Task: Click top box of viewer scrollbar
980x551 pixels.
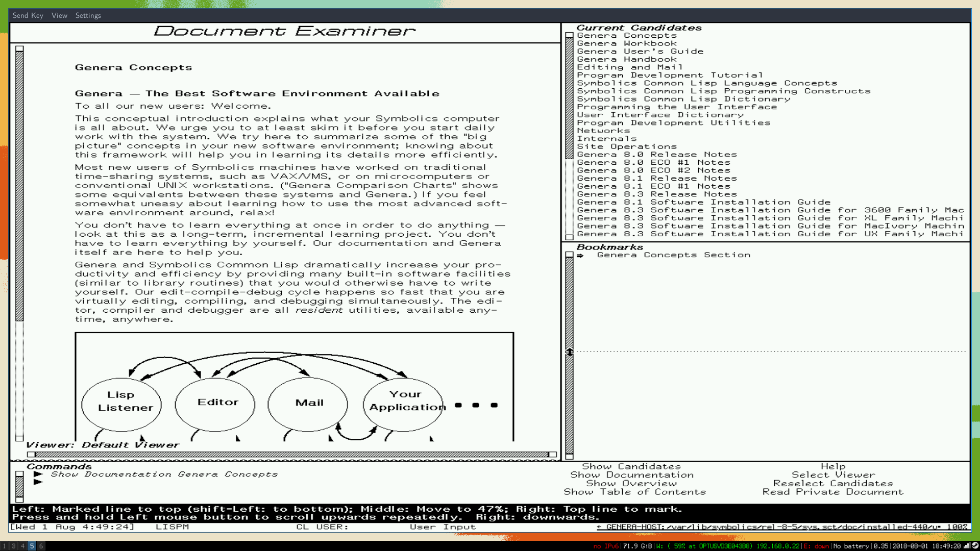Action: (19, 49)
